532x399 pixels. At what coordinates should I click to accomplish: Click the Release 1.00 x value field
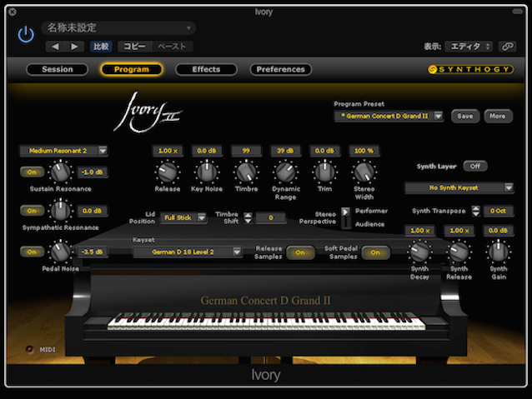tap(168, 151)
